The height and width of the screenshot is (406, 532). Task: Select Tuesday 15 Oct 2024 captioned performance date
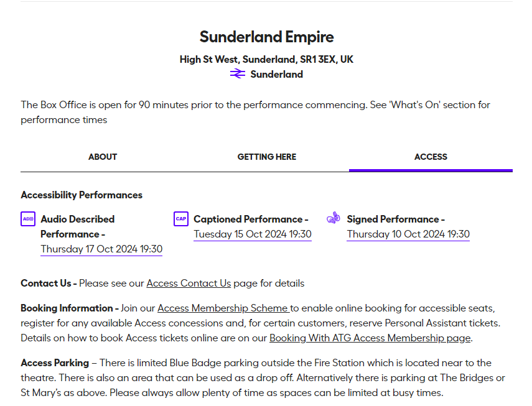[x=252, y=234]
